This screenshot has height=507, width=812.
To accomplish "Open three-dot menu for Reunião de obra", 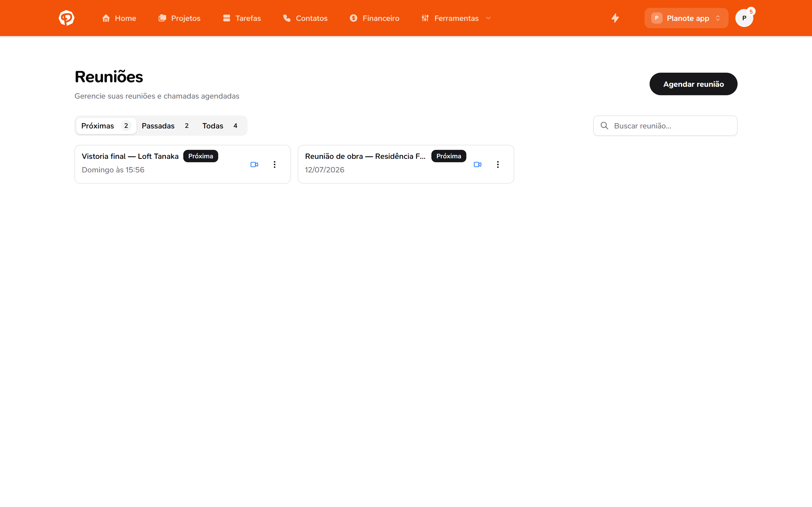I will tap(498, 164).
